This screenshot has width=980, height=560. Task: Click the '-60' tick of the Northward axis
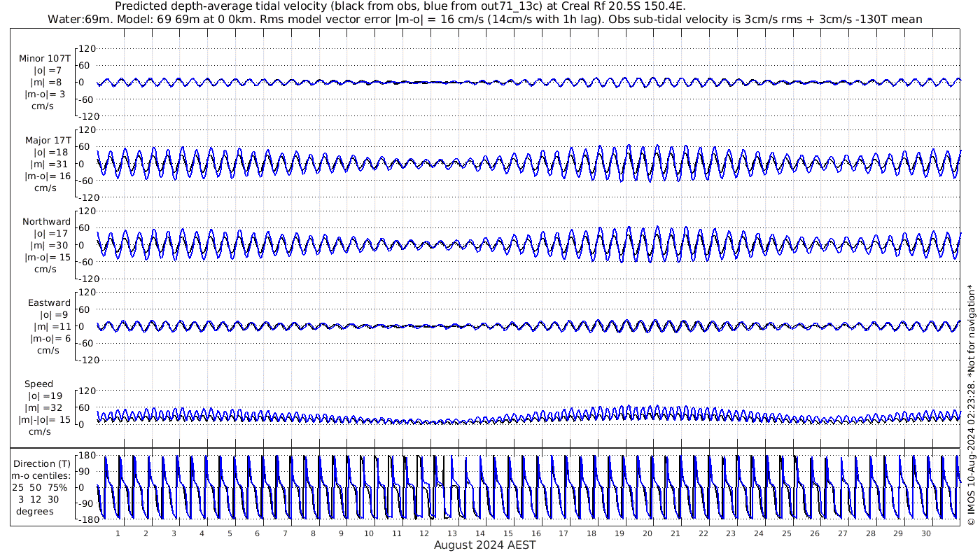(x=87, y=261)
